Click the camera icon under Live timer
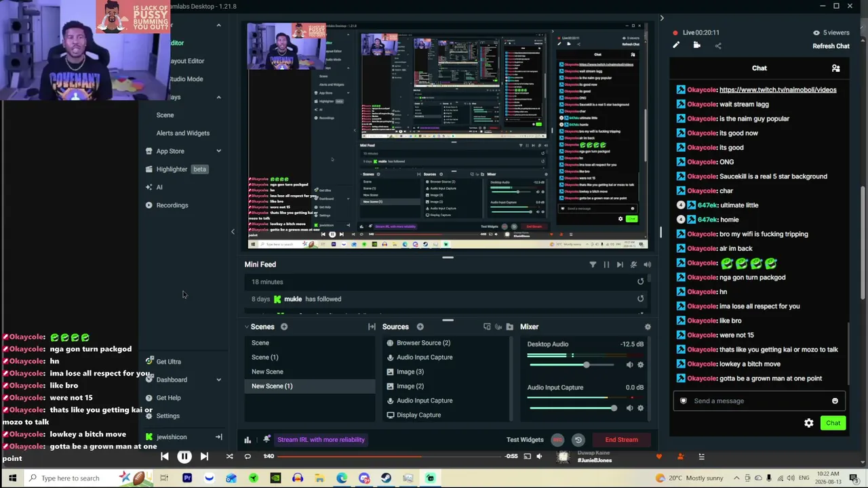 (x=696, y=45)
